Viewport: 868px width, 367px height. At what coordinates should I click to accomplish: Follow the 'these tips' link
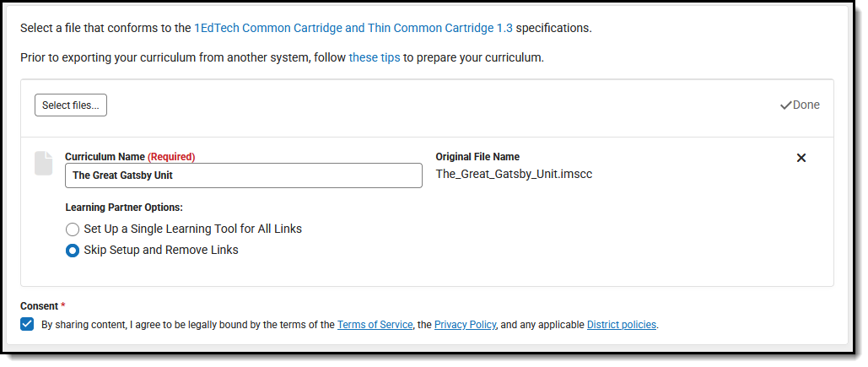[x=375, y=58]
